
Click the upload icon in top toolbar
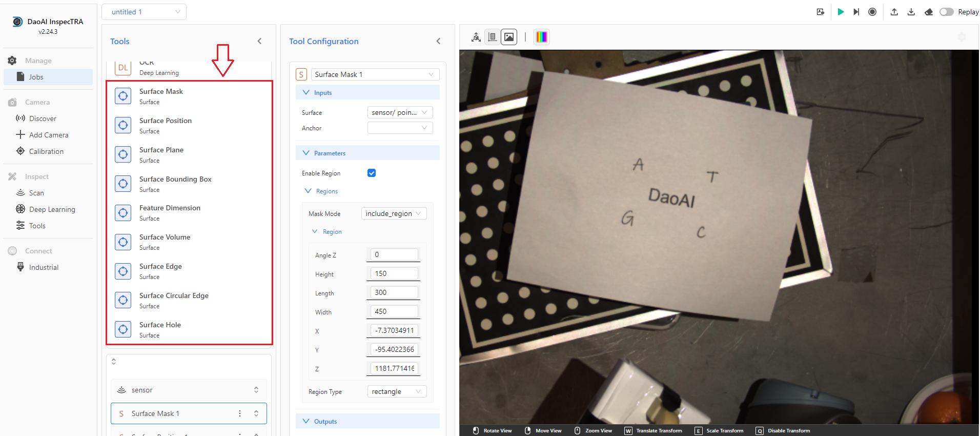894,12
